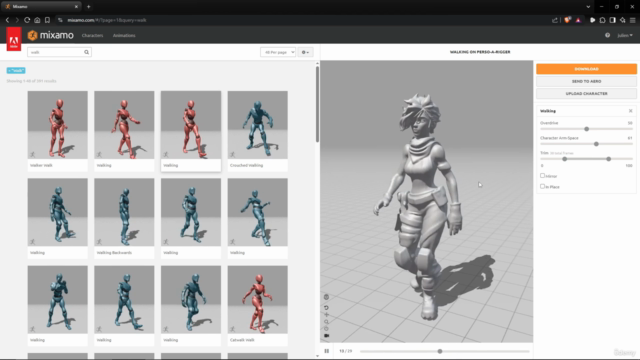Click the results list vertical scrollbar
This screenshot has height=360, width=640.
tap(317, 104)
